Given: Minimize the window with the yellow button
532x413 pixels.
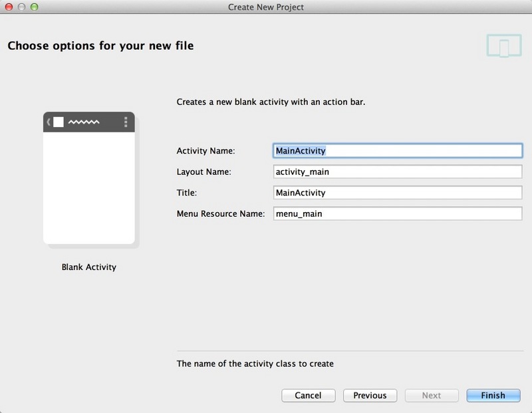Looking at the screenshot, I should coord(21,7).
